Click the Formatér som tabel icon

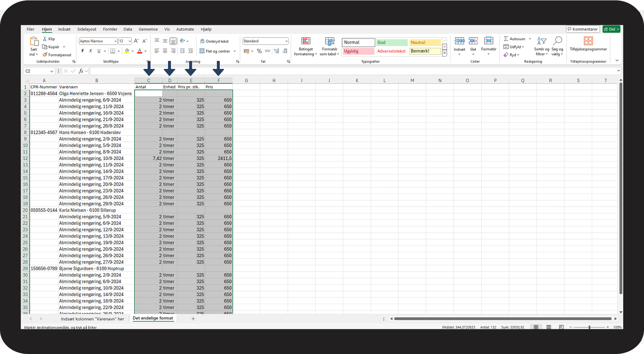(x=329, y=41)
